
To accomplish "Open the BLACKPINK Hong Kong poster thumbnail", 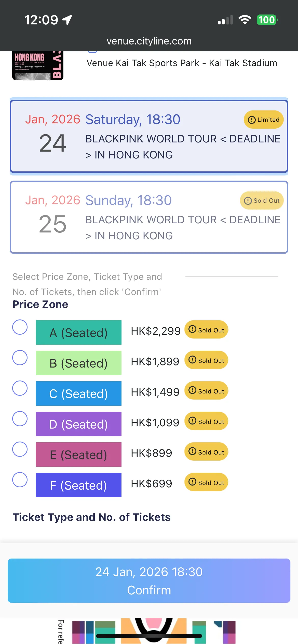I will tap(38, 66).
